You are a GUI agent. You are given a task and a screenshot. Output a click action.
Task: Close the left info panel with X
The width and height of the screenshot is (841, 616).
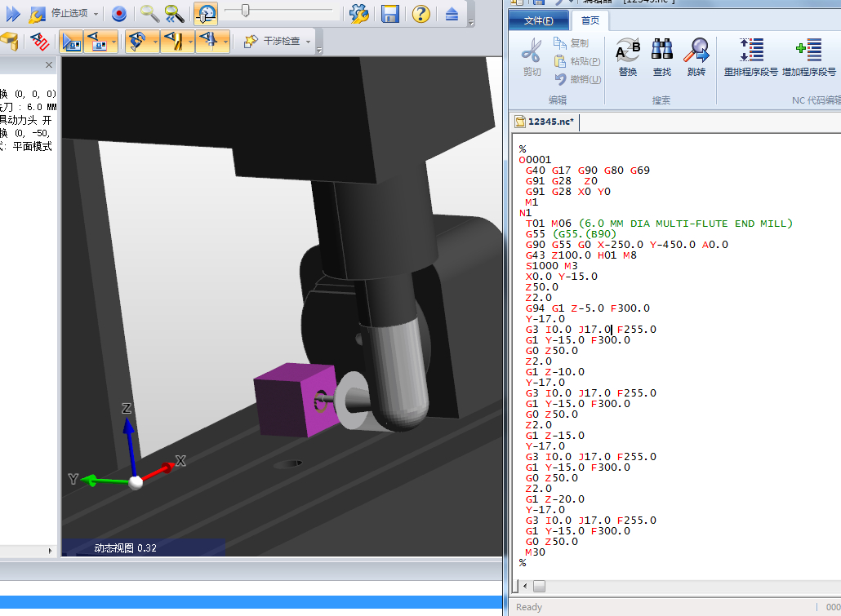click(x=49, y=65)
